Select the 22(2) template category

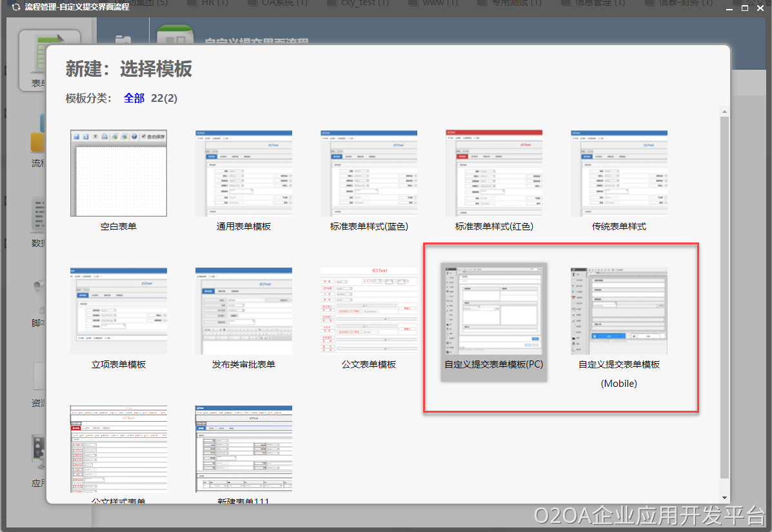click(x=164, y=98)
